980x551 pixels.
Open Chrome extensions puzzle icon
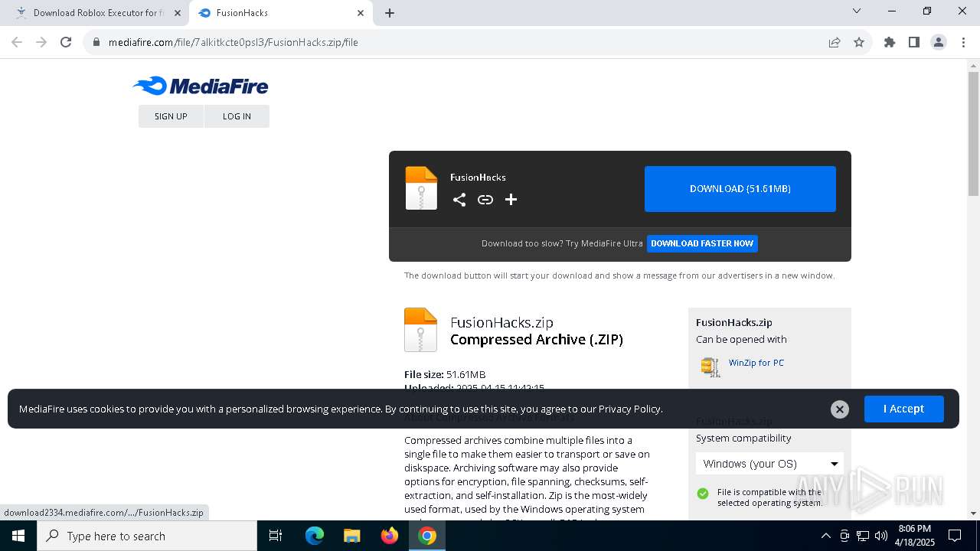coord(890,42)
